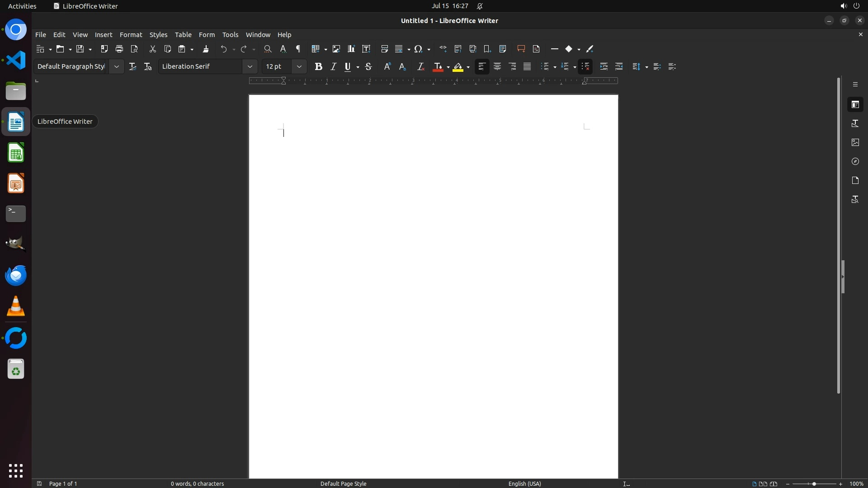Click the Insert Chart icon
The width and height of the screenshot is (868, 488).
point(351,49)
